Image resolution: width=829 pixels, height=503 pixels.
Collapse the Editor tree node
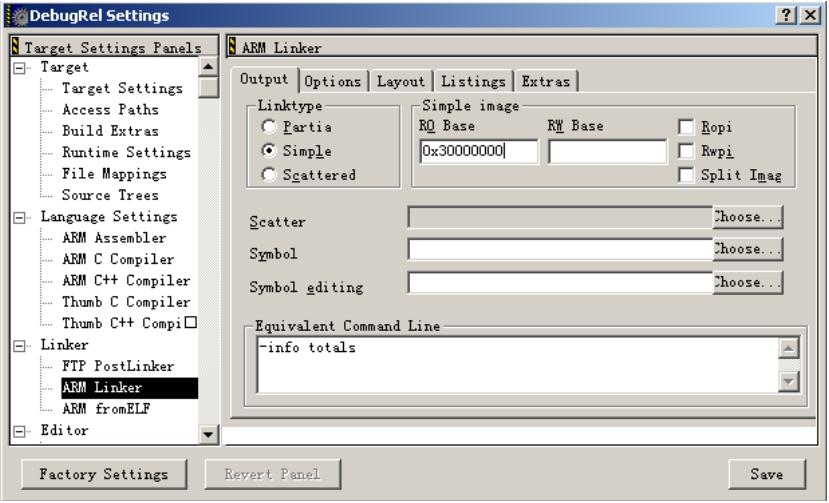(x=19, y=431)
